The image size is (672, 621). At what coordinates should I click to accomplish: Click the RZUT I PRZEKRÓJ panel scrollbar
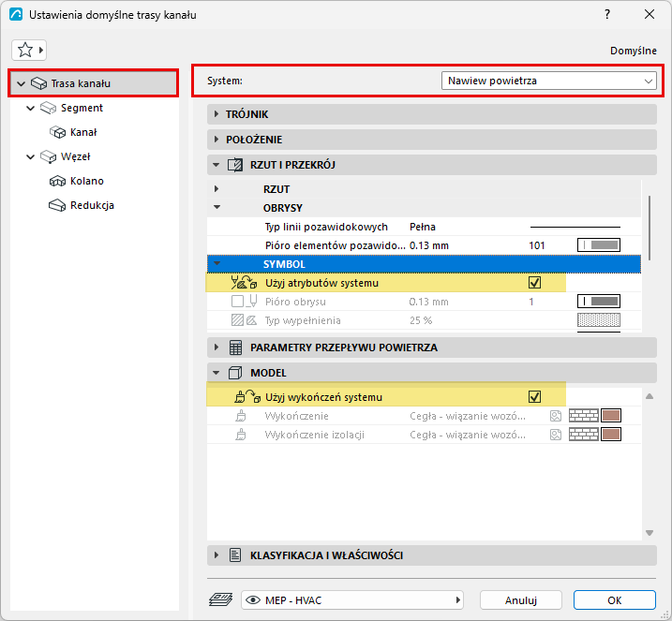pos(650,228)
